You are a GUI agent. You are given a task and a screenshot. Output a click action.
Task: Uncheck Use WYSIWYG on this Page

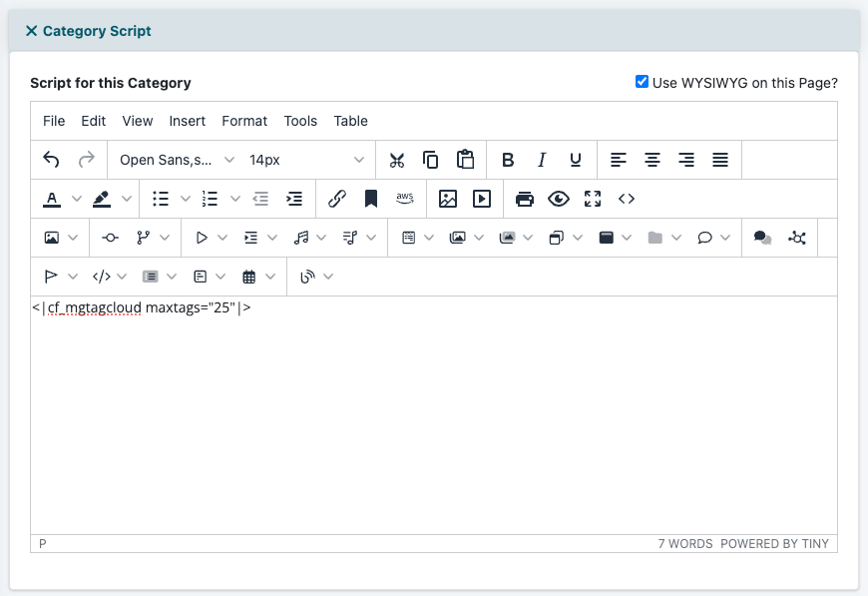pos(642,82)
